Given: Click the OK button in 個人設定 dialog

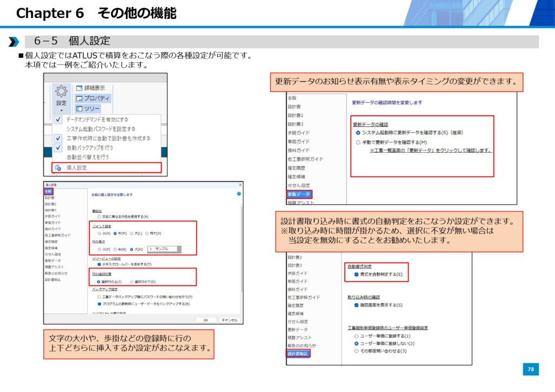Looking at the screenshot, I should pyautogui.click(x=206, y=320).
